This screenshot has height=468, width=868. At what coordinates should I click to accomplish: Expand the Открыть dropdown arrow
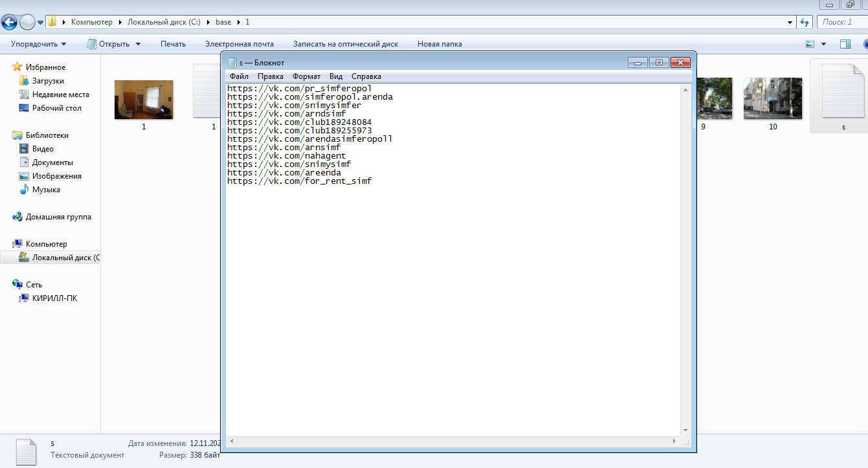click(138, 44)
